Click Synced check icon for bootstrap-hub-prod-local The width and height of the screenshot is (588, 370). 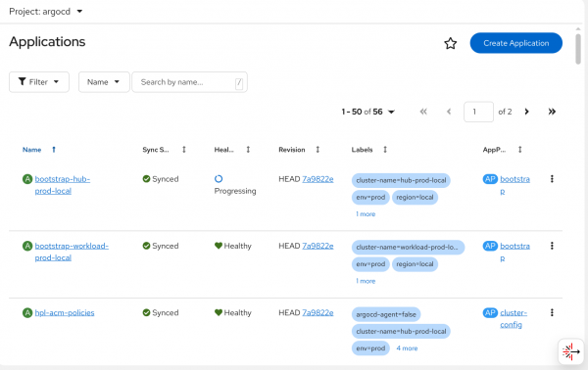coord(146,179)
